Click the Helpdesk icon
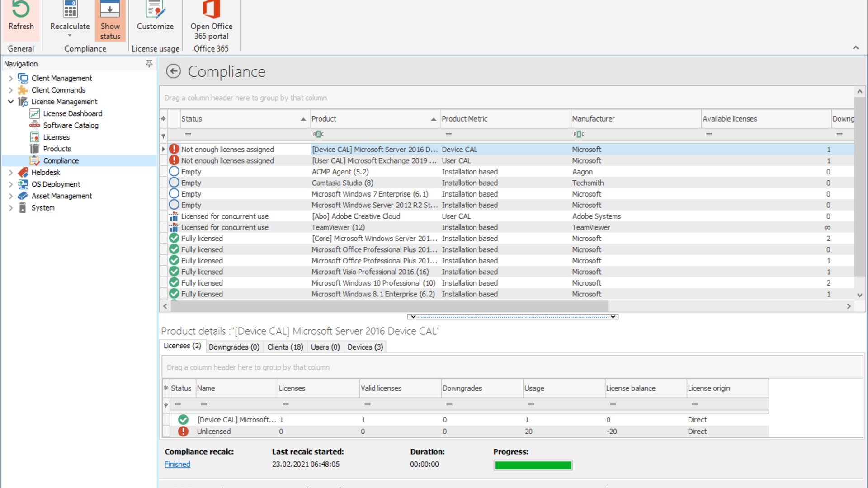Screen dimensions: 868x488 [x=23, y=172]
